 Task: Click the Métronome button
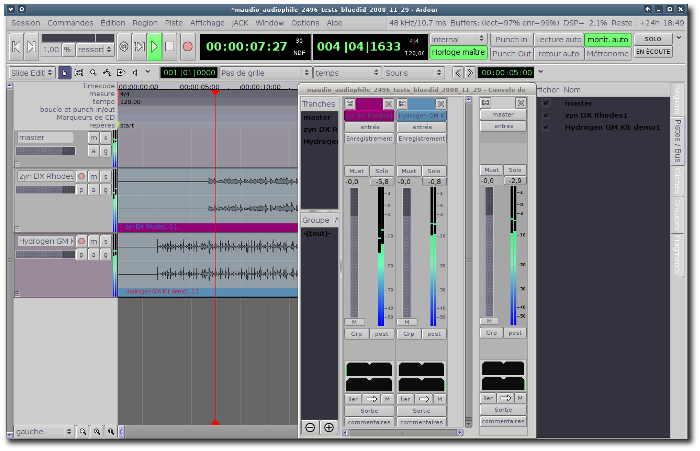point(608,53)
